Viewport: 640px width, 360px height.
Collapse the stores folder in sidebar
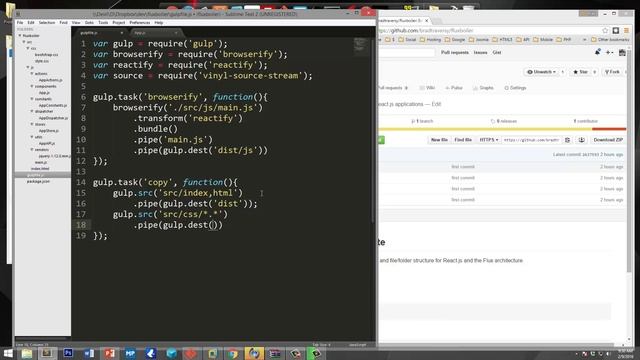pos(32,124)
